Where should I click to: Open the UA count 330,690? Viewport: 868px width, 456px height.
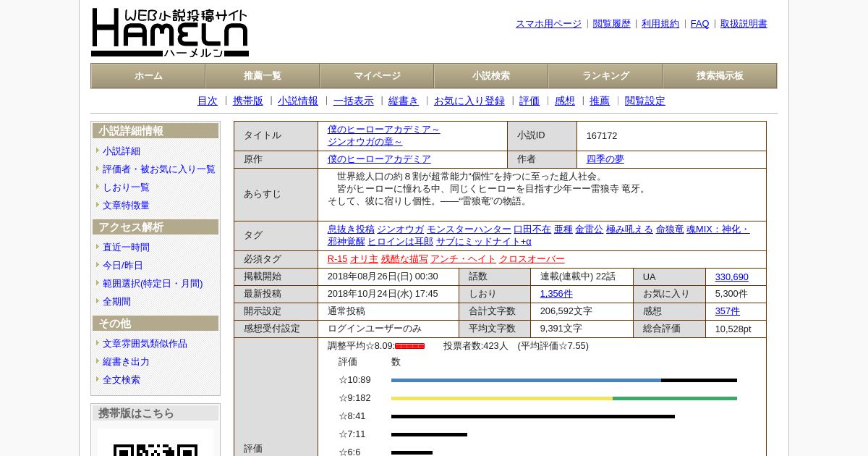732,277
